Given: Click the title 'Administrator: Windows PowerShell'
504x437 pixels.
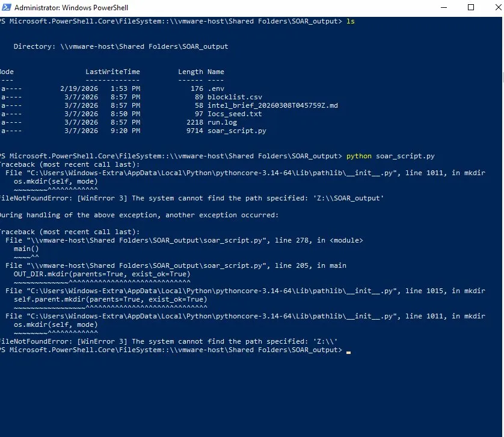Looking at the screenshot, I should 71,8.
